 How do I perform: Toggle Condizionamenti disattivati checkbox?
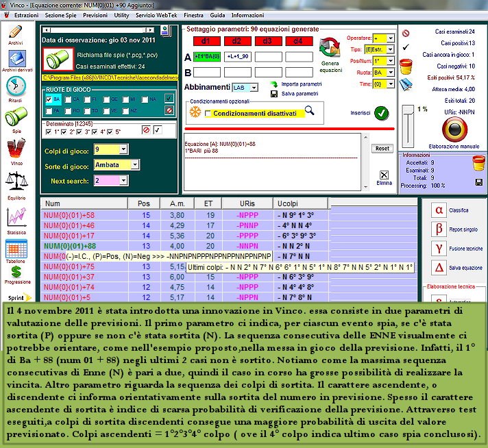pos(208,114)
